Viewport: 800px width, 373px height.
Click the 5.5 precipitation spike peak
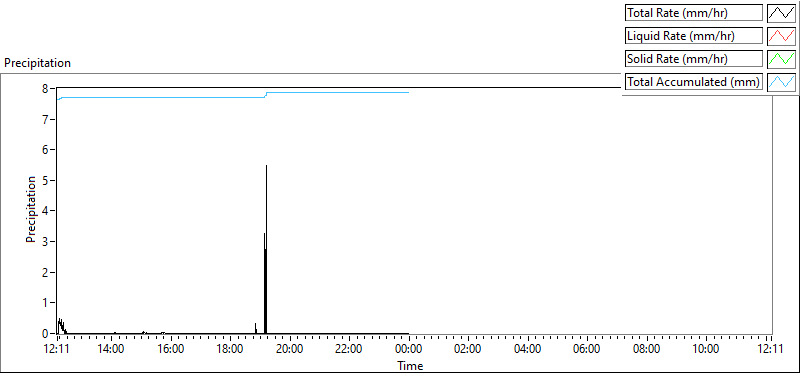266,166
